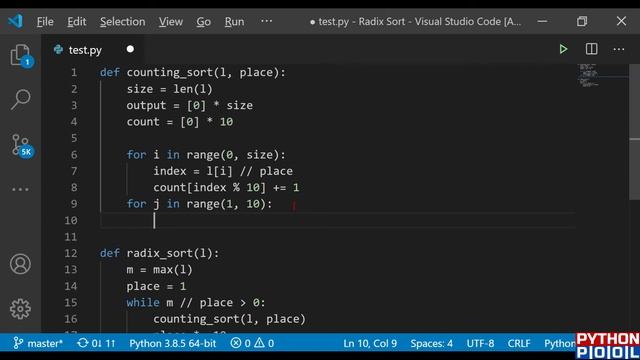Click 'index = l[i] // place' line
The height and width of the screenshot is (360, 640).
(x=223, y=171)
